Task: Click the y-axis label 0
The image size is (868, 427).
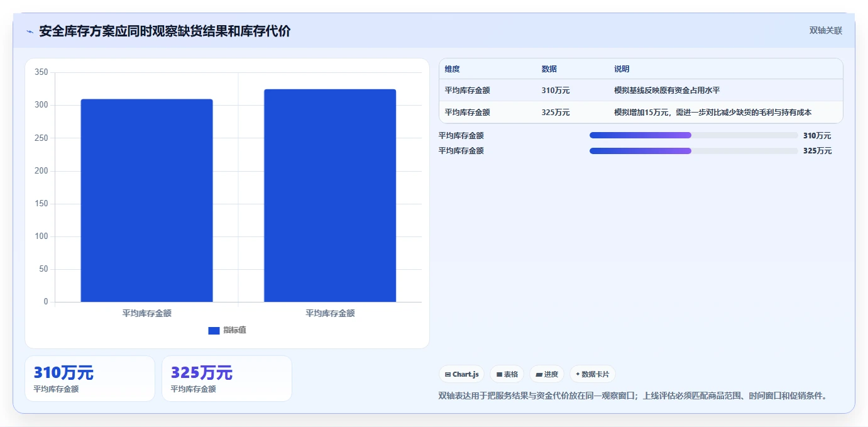Action: [x=46, y=302]
